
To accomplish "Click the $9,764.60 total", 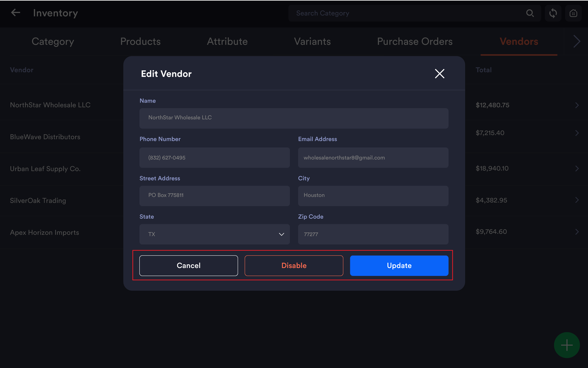I will [x=491, y=232].
